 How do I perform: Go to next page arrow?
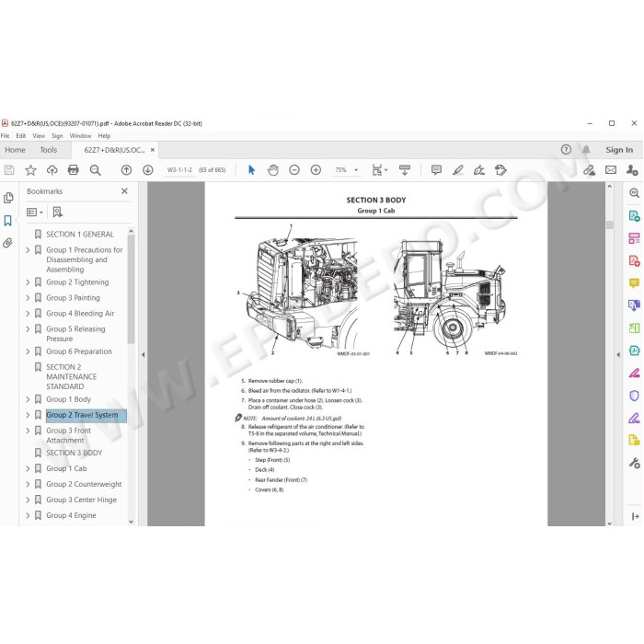pyautogui.click(x=148, y=170)
